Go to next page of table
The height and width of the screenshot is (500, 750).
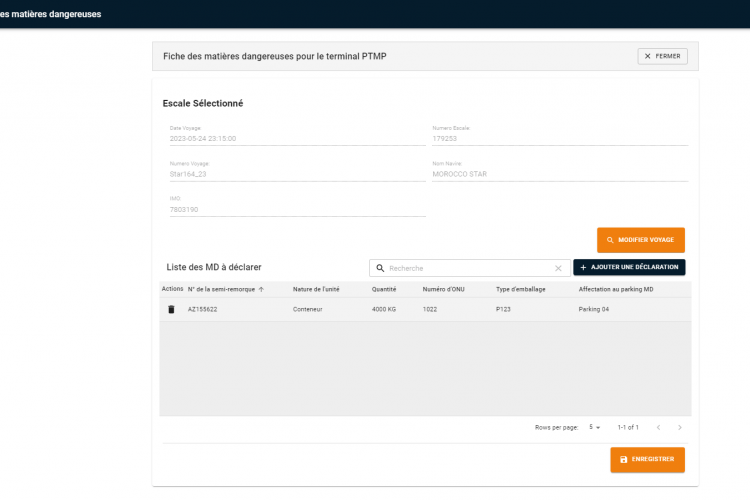pyautogui.click(x=679, y=427)
